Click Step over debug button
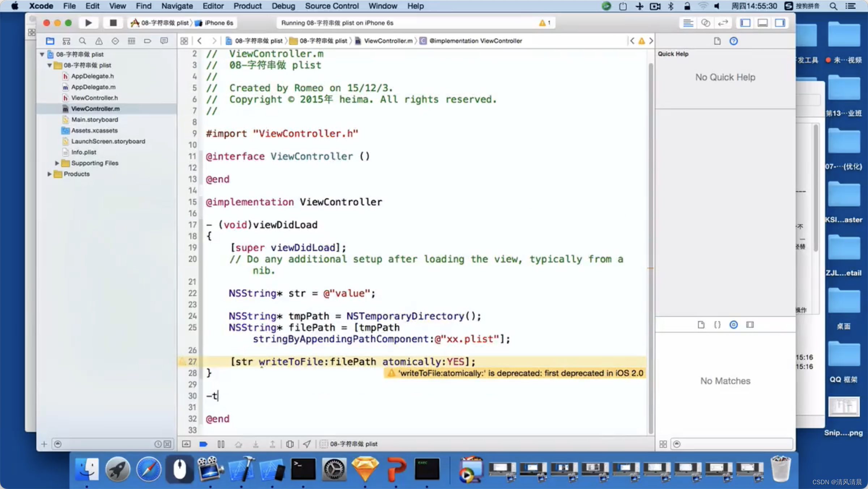Image resolution: width=868 pixels, height=489 pixels. click(238, 444)
